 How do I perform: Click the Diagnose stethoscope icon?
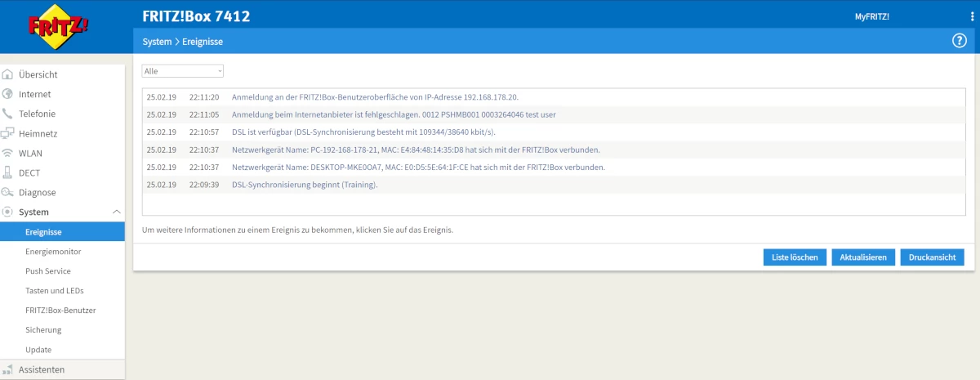8,192
